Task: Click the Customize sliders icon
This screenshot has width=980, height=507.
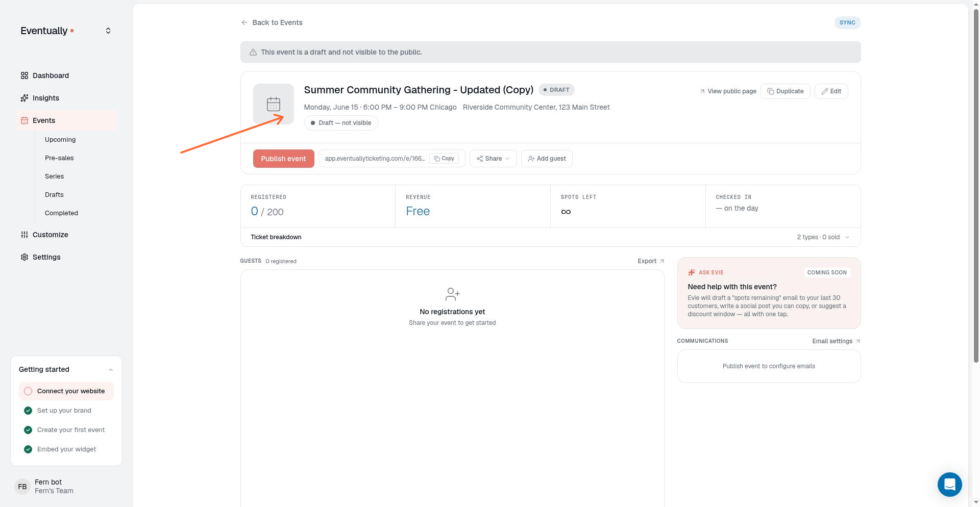Action: (x=24, y=235)
